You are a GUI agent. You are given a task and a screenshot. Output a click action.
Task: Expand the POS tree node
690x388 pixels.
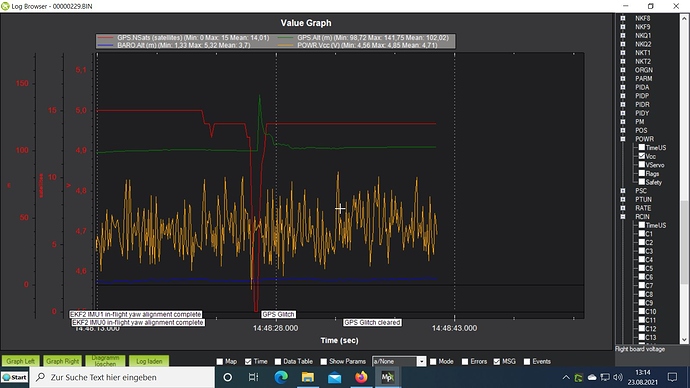pos(623,130)
